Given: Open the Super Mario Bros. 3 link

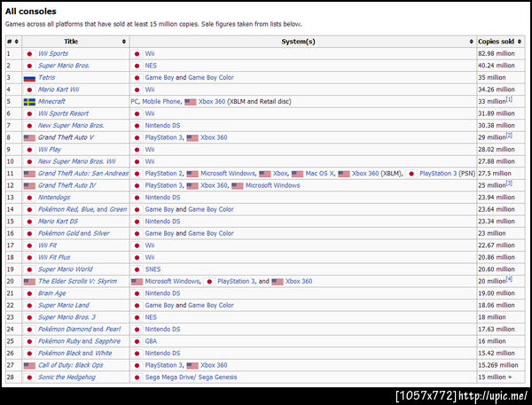Looking at the screenshot, I should click(x=66, y=317).
